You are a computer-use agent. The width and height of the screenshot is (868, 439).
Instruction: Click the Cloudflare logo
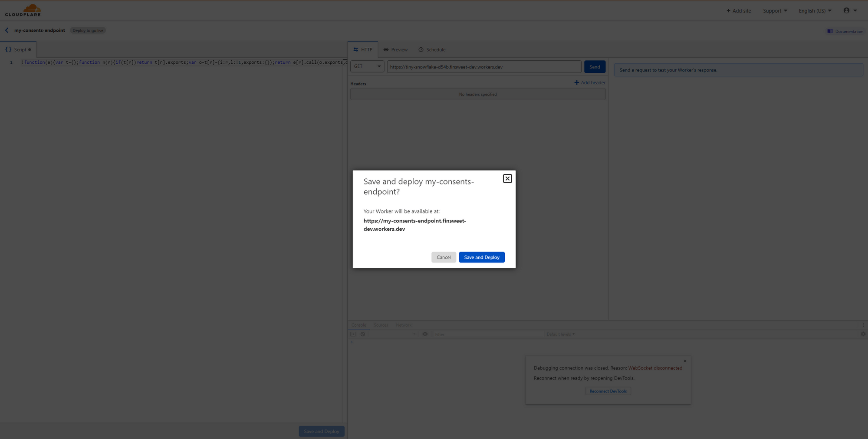click(23, 10)
